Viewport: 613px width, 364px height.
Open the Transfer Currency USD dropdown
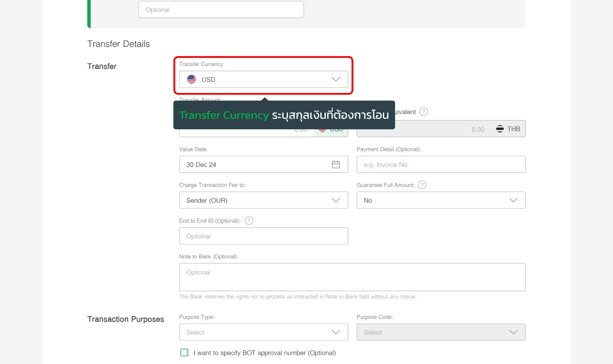263,79
